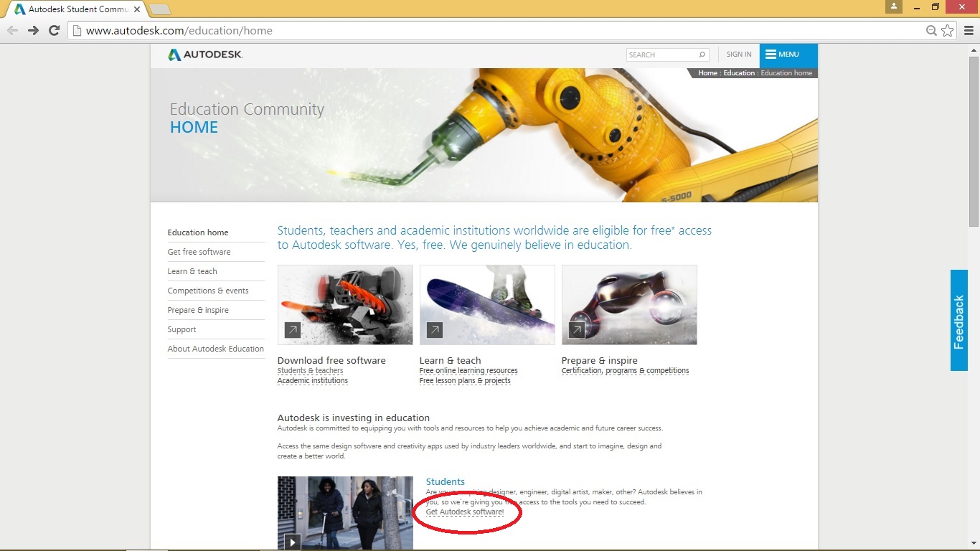Click the Prepare & inspire heading under image
980x551 pixels.
[x=600, y=360]
